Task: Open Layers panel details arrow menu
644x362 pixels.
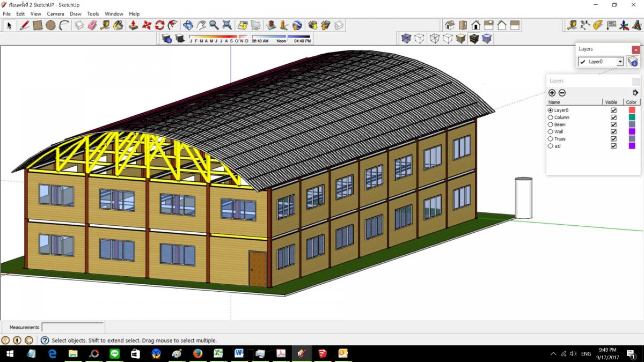Action: [635, 93]
